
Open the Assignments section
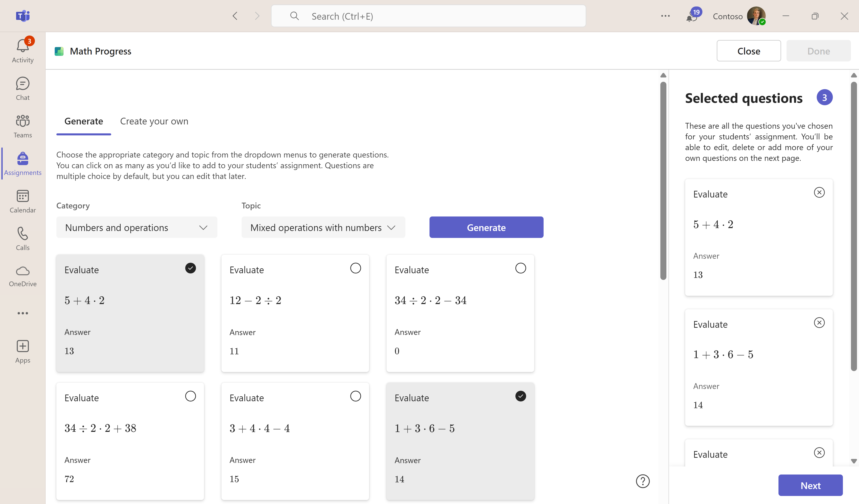click(23, 164)
